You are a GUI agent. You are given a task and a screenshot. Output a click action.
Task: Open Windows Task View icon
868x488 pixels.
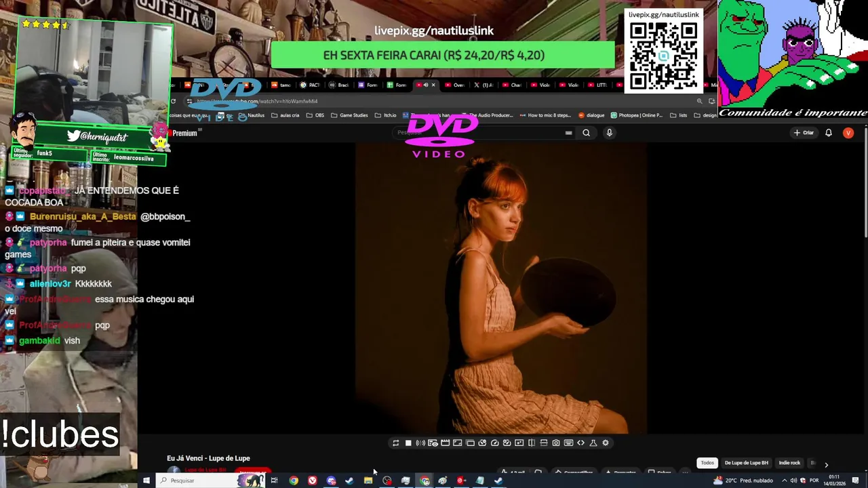(x=274, y=481)
